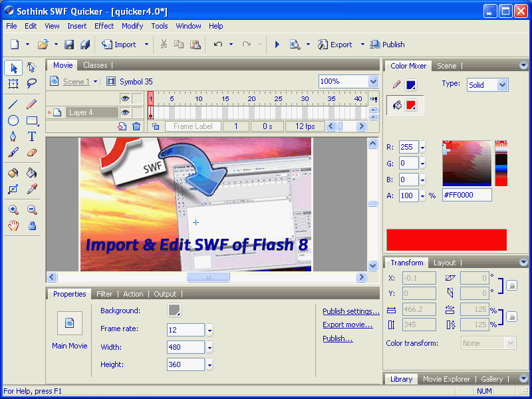Select the Zoom In tool
The height and width of the screenshot is (399, 532).
(13, 210)
